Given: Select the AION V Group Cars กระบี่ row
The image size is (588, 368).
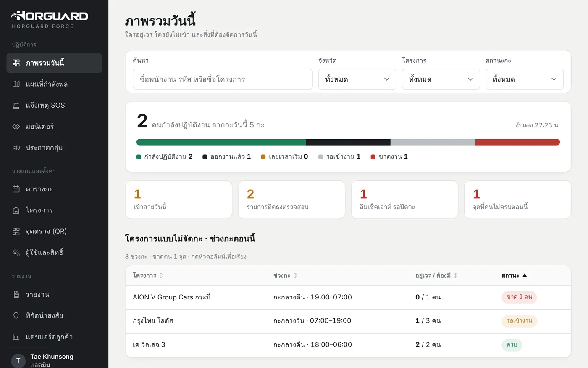Looking at the screenshot, I should (348, 297).
